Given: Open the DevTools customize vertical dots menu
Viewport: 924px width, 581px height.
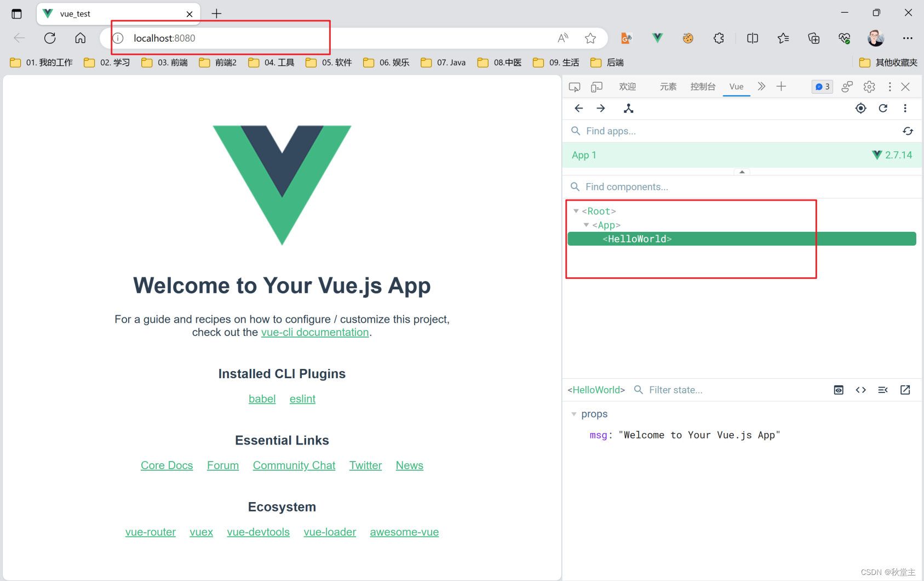Looking at the screenshot, I should (x=889, y=87).
